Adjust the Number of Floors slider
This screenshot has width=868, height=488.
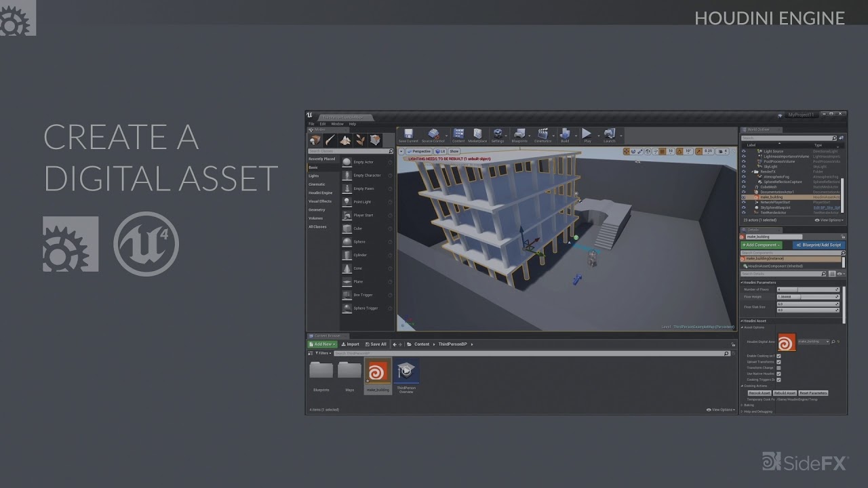point(808,289)
